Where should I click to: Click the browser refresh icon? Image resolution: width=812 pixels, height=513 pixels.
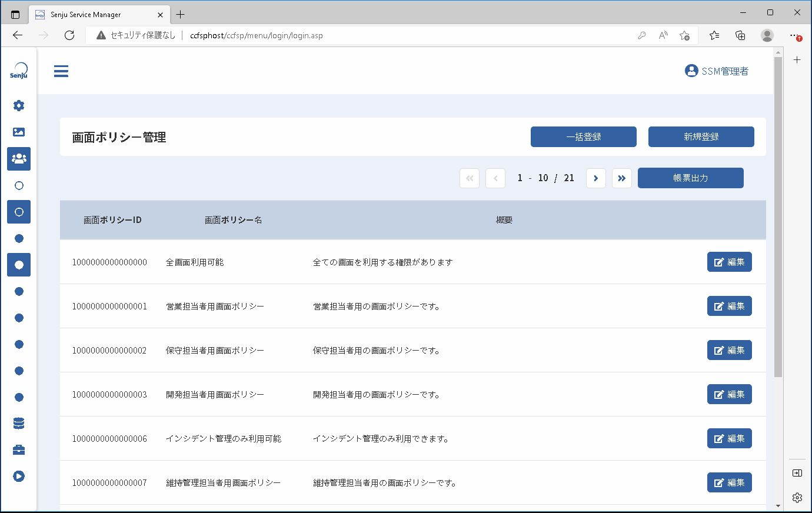tap(69, 35)
